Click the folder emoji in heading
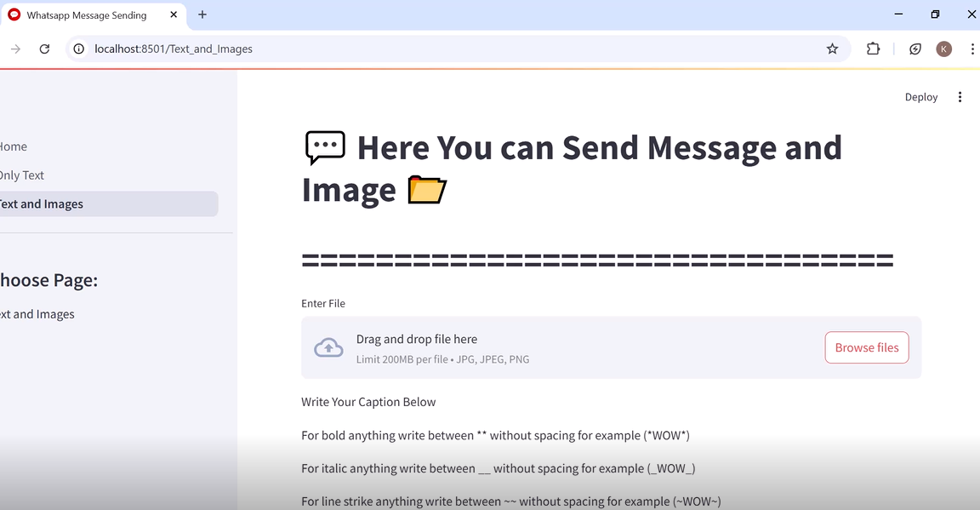Viewport: 980px width, 510px height. coord(427,190)
